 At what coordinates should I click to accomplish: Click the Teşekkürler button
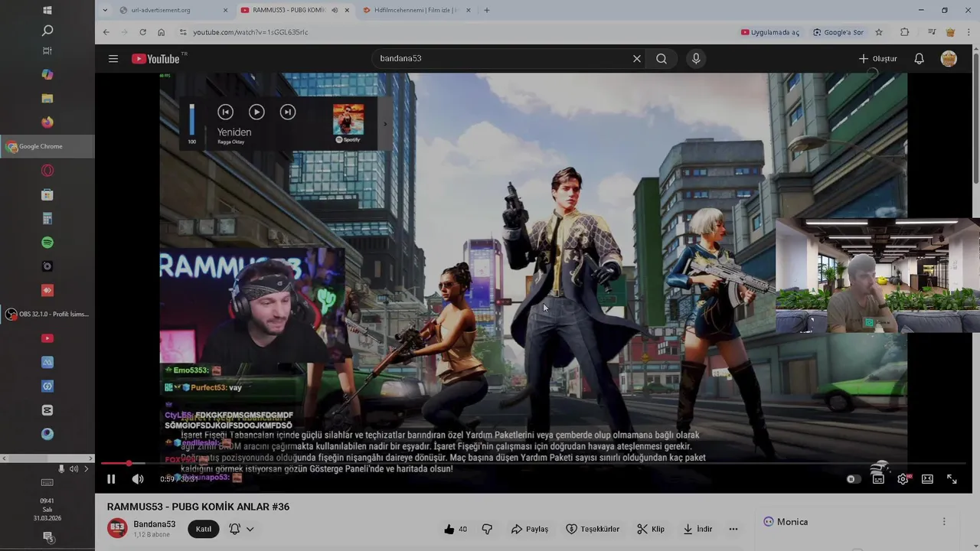point(593,529)
